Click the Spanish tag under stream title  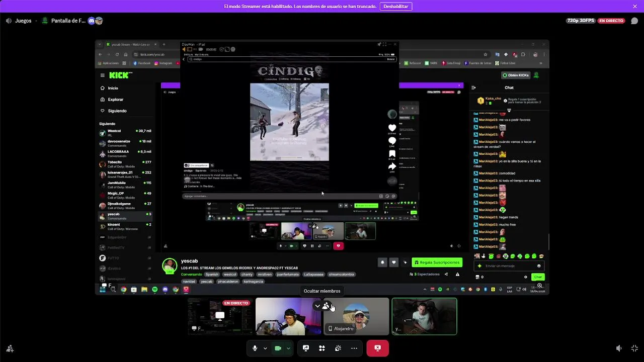(x=212, y=275)
